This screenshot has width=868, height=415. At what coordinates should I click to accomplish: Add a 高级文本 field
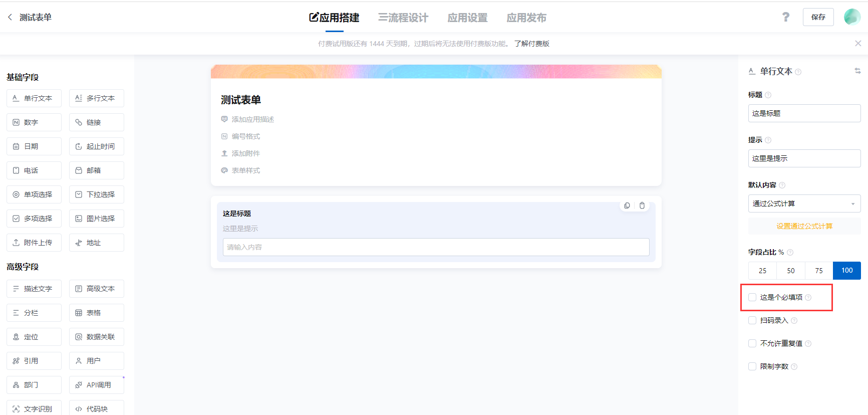point(97,289)
